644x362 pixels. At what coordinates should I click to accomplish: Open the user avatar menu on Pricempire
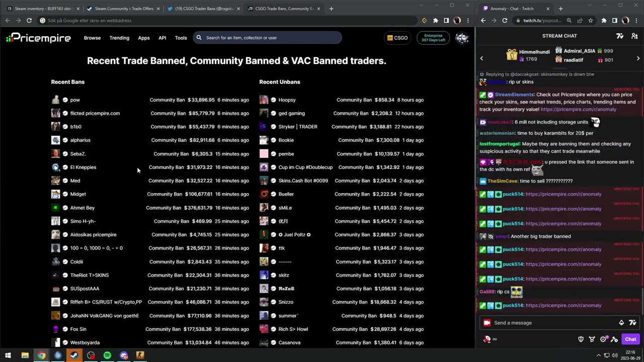tap(462, 38)
